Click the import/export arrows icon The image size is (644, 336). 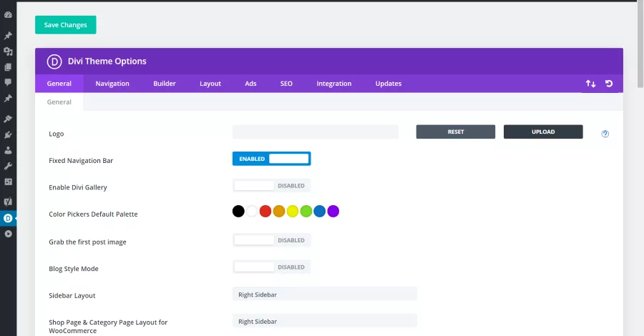point(590,84)
